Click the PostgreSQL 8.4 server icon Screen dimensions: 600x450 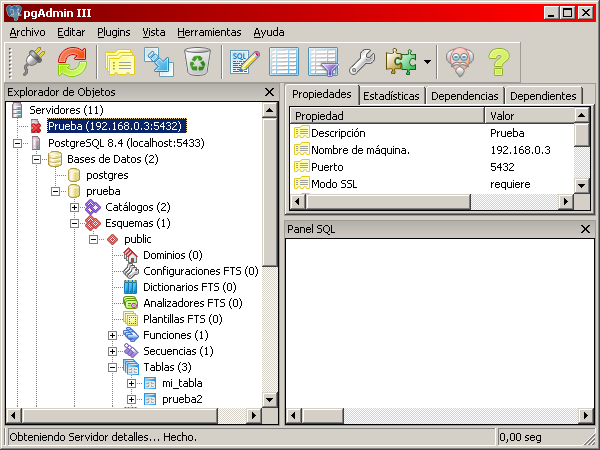pos(36,143)
